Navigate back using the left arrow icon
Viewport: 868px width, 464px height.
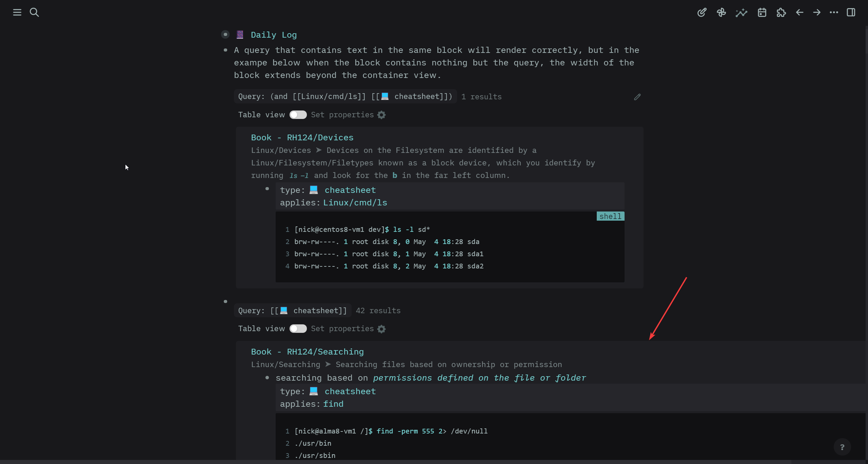point(799,13)
